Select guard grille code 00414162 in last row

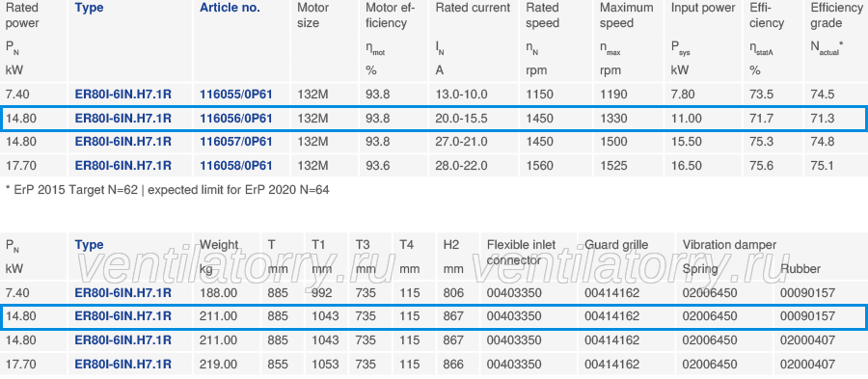coord(611,365)
